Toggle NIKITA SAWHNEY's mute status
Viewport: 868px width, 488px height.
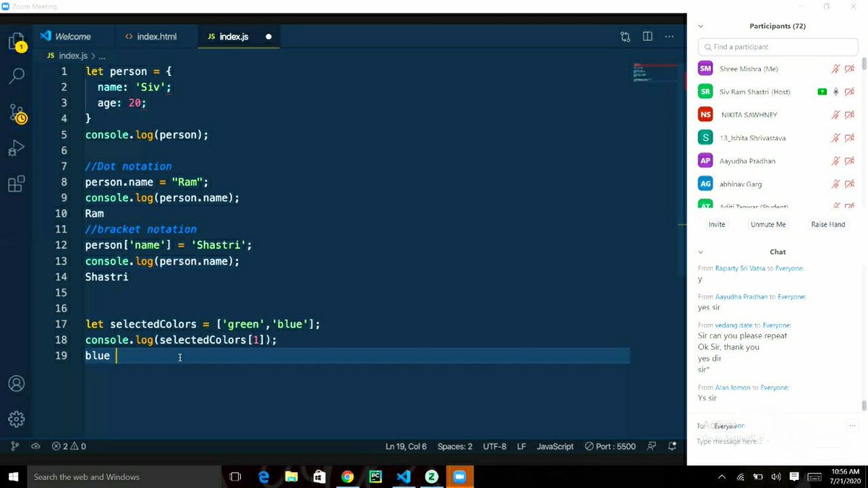coord(836,114)
